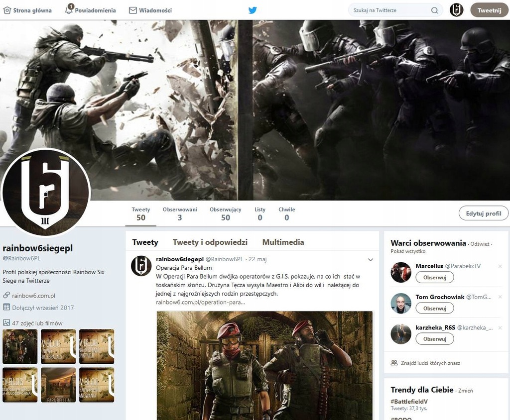Screen dimensions: 510x420
Task: Open the Para Bellum tweet image
Action: [x=265, y=365]
